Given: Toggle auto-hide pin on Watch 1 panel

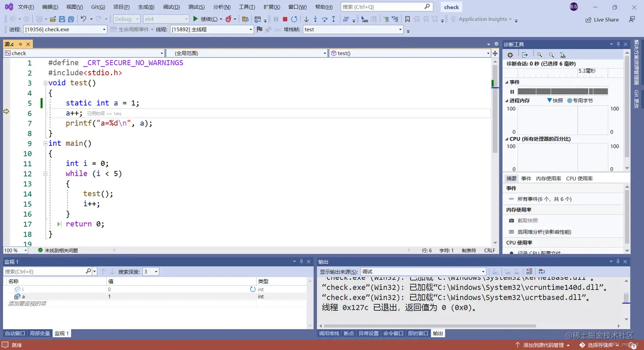Looking at the screenshot, I should pyautogui.click(x=301, y=262).
